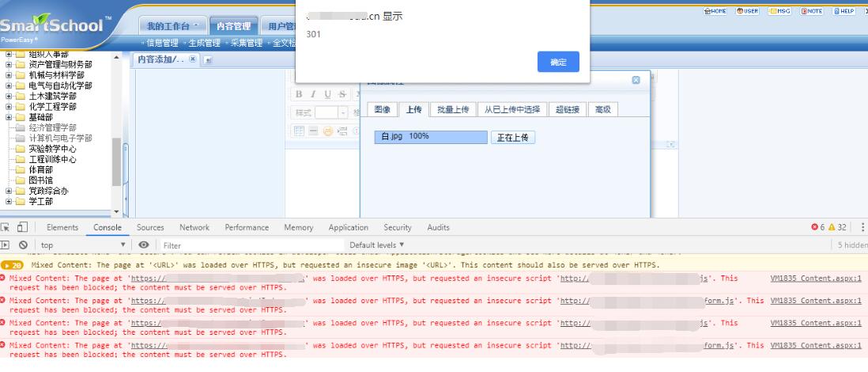
Task: Open the Default levels dropdown
Action: point(376,245)
